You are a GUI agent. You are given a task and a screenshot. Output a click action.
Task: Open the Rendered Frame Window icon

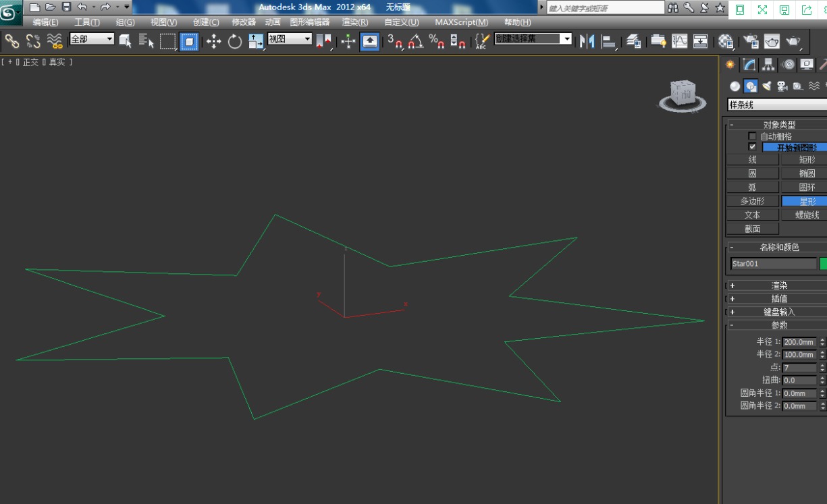point(772,41)
